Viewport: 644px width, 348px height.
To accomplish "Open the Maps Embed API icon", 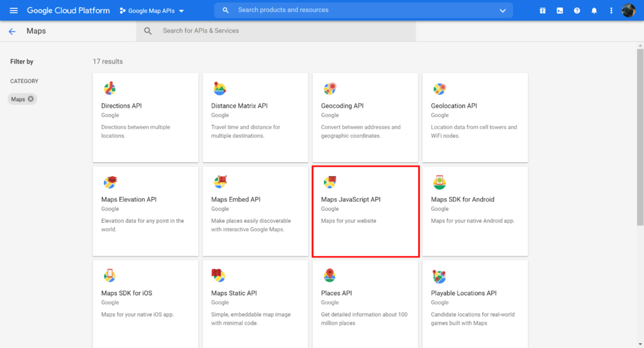I will (220, 182).
